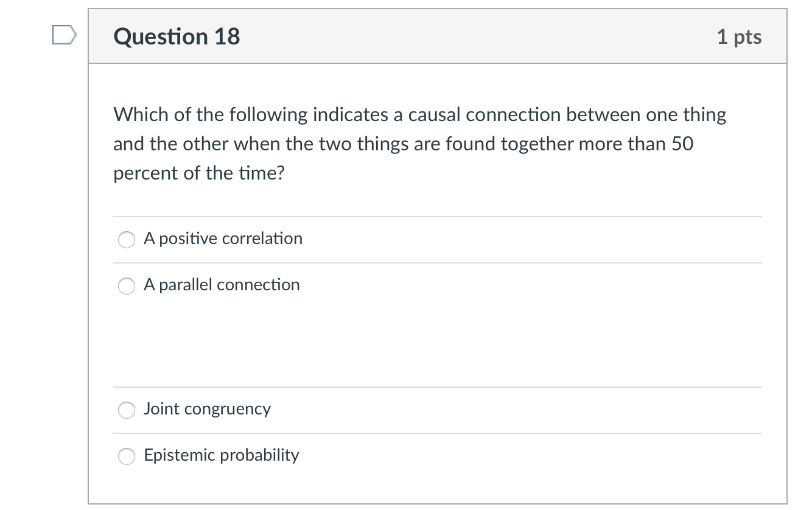Click the 'Joint congruency' answer label text
This screenshot has width=812, height=510.
click(x=207, y=409)
